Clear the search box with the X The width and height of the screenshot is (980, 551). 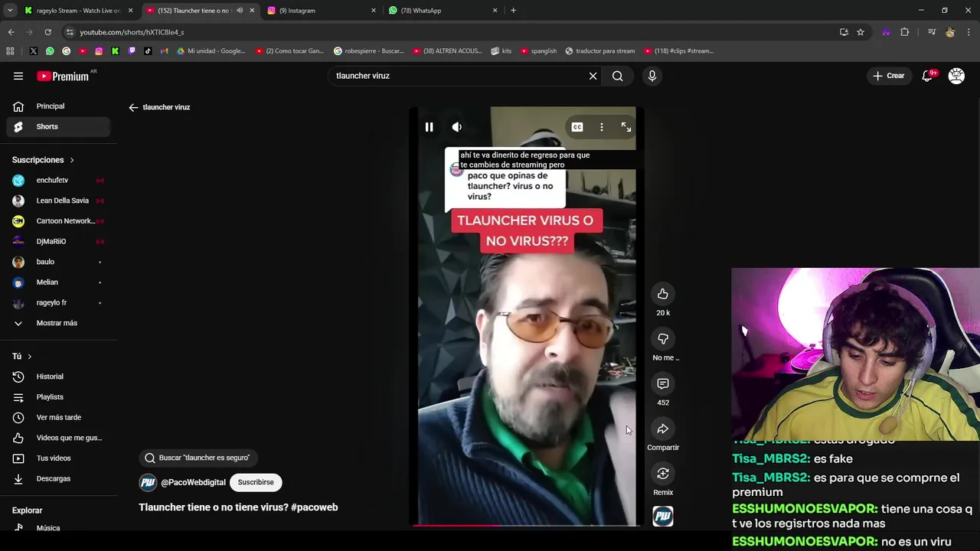coord(593,76)
